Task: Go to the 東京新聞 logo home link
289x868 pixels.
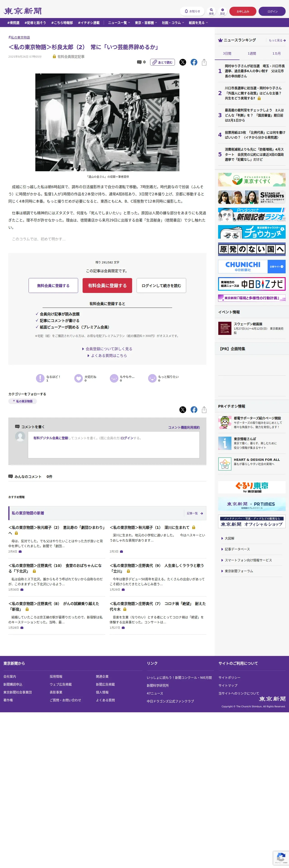Action: 23,11
